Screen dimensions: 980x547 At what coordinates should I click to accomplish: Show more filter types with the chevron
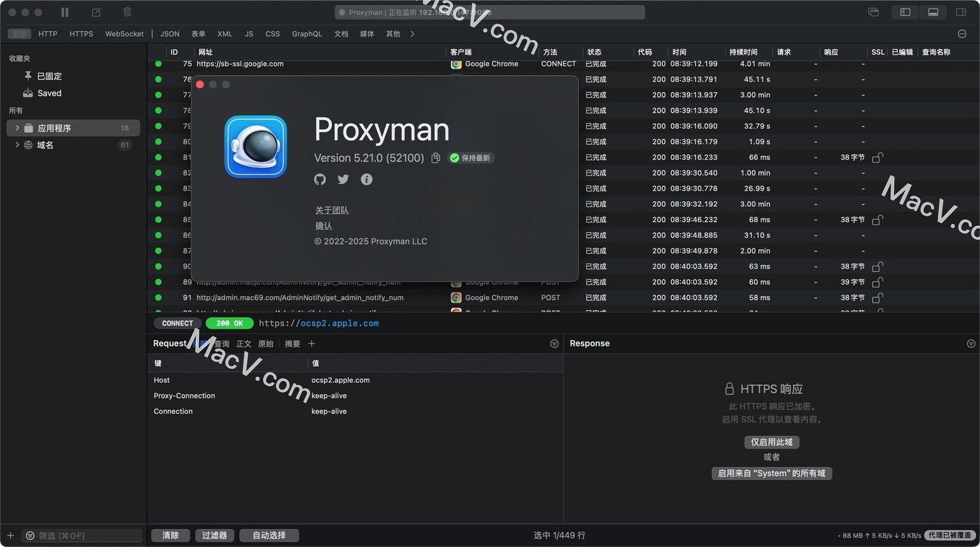coord(412,34)
